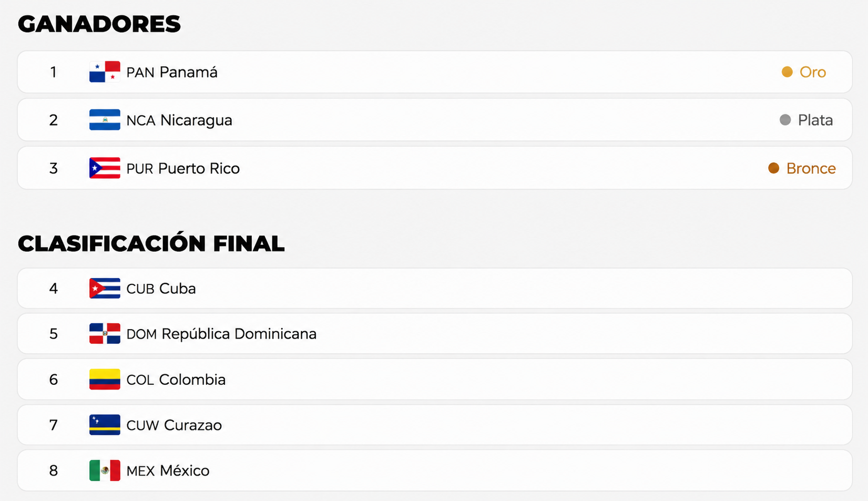Click the México flag icon
Viewport: 868px width, 501px height.
click(x=105, y=471)
